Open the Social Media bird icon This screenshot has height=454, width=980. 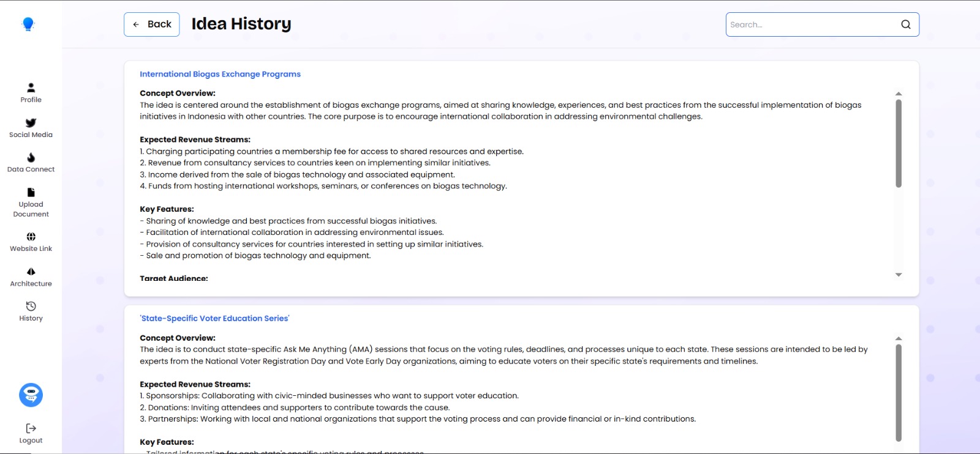click(31, 123)
